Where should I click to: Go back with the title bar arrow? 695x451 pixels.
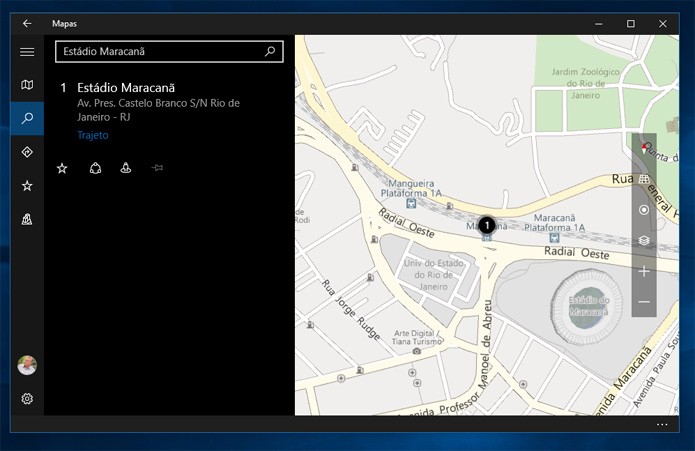pyautogui.click(x=27, y=23)
